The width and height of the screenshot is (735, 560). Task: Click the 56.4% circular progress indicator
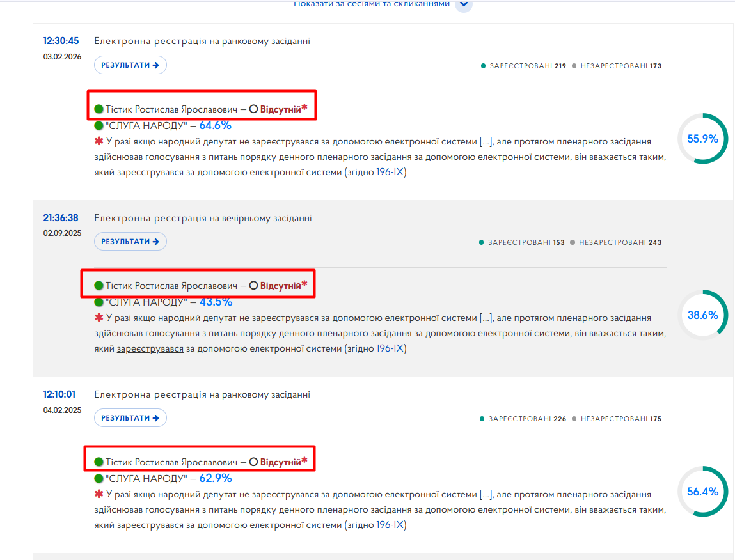click(x=702, y=492)
